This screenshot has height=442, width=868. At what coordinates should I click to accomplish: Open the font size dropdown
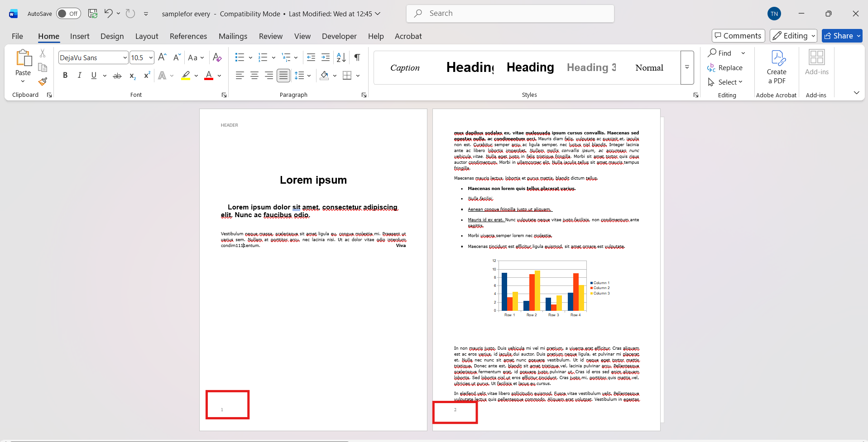[x=151, y=57]
